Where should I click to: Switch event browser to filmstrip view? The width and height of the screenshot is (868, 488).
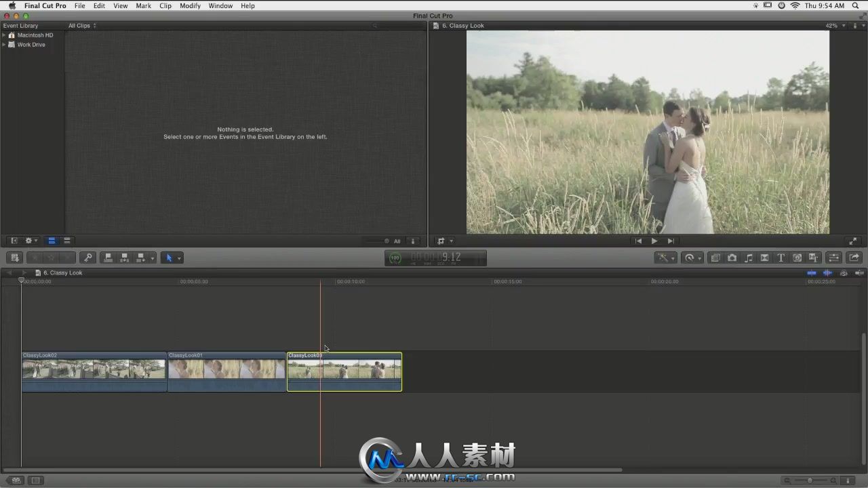point(52,241)
